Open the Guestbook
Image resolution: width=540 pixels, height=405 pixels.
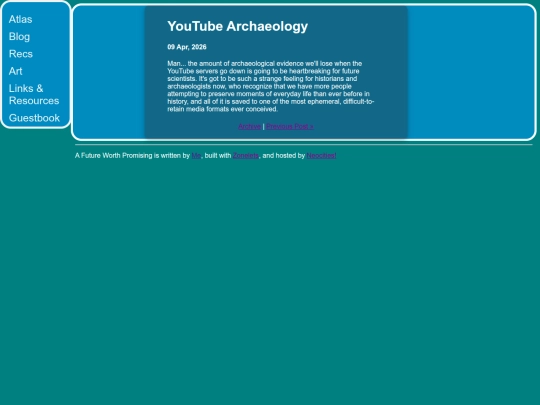[34, 118]
